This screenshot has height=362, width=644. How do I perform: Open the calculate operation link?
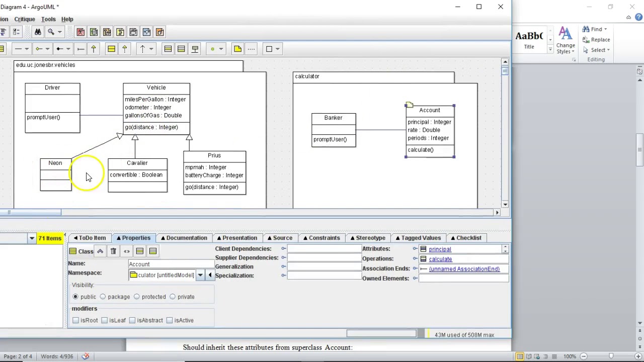click(x=440, y=259)
